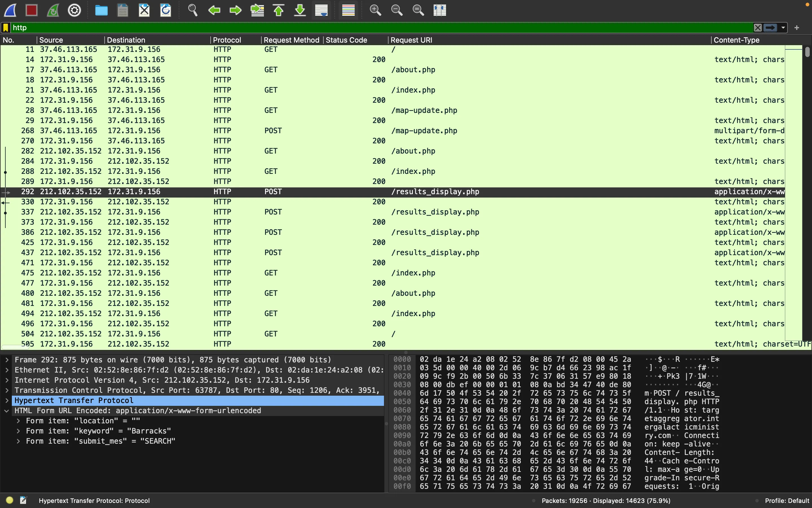Expand the Frame 292 details row
Screen dimensions: 812x508
click(7, 360)
